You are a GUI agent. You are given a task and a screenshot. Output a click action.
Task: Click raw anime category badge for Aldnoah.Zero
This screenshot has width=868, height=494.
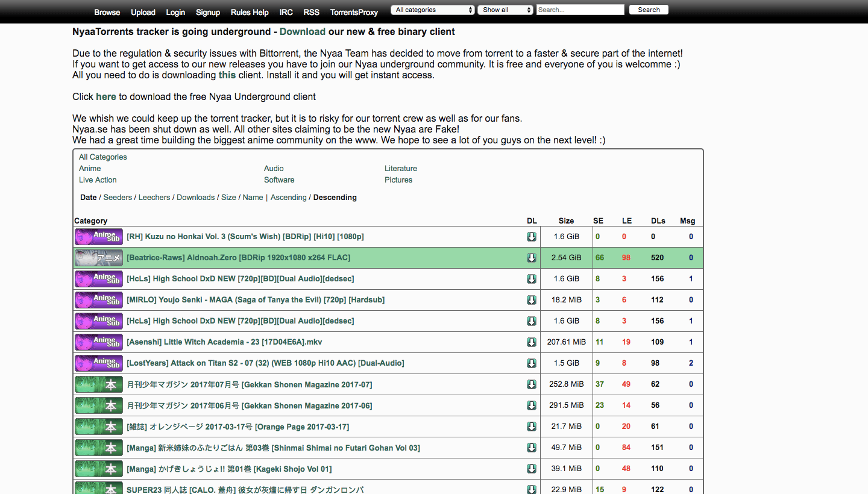[99, 258]
